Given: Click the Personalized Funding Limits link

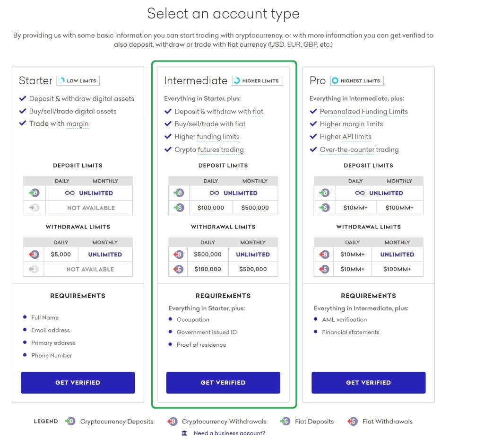Looking at the screenshot, I should click(363, 112).
